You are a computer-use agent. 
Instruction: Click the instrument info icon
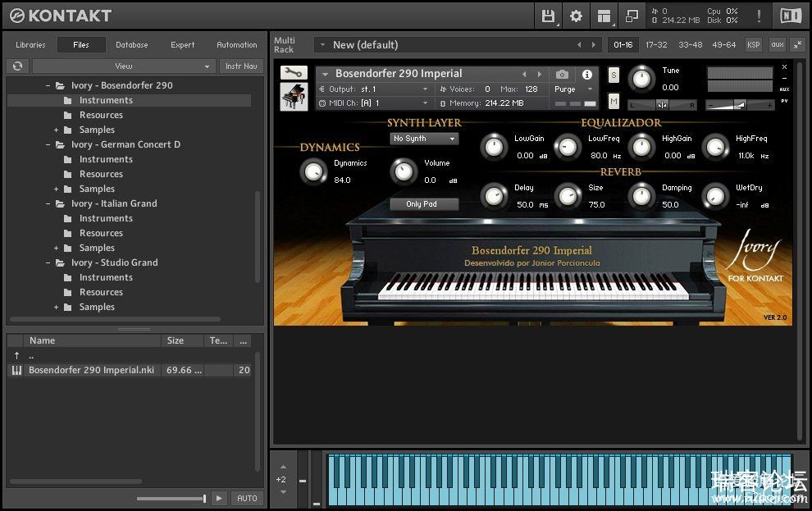pyautogui.click(x=587, y=74)
